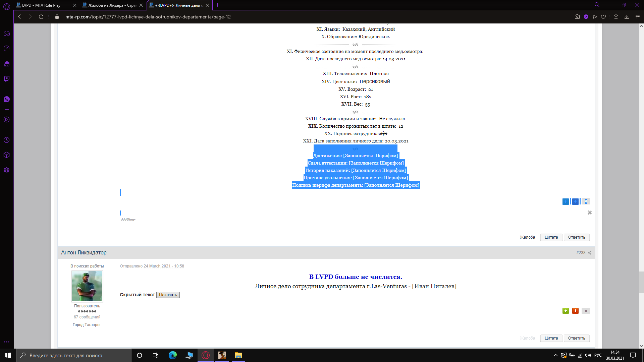Viewport: 644px width, 362px height.
Task: Open GX Corner gamepad icon
Action: (x=7, y=34)
